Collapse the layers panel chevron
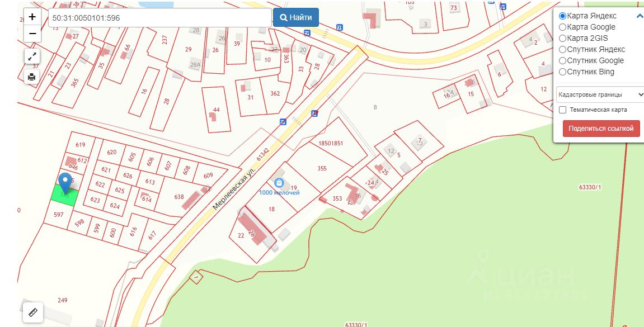Image resolution: width=644 pixels, height=327 pixels. point(640,16)
